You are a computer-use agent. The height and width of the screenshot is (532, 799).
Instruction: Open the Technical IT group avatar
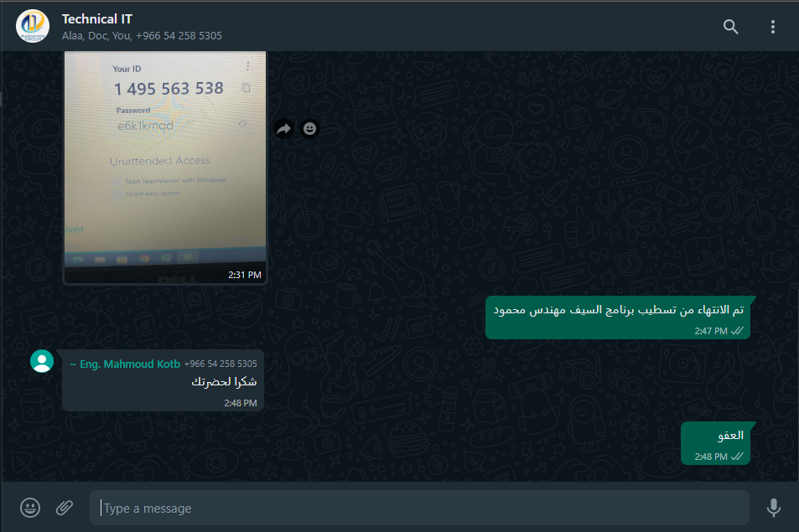[x=33, y=26]
